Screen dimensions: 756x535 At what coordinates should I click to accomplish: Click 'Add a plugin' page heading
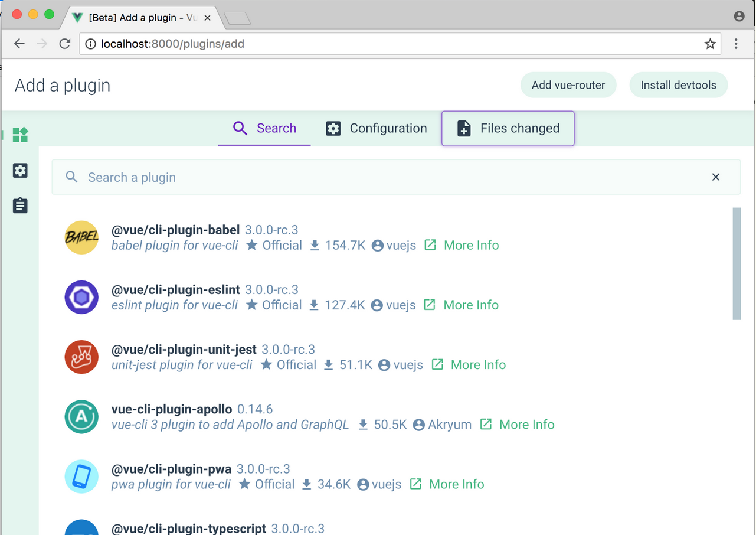pos(63,85)
